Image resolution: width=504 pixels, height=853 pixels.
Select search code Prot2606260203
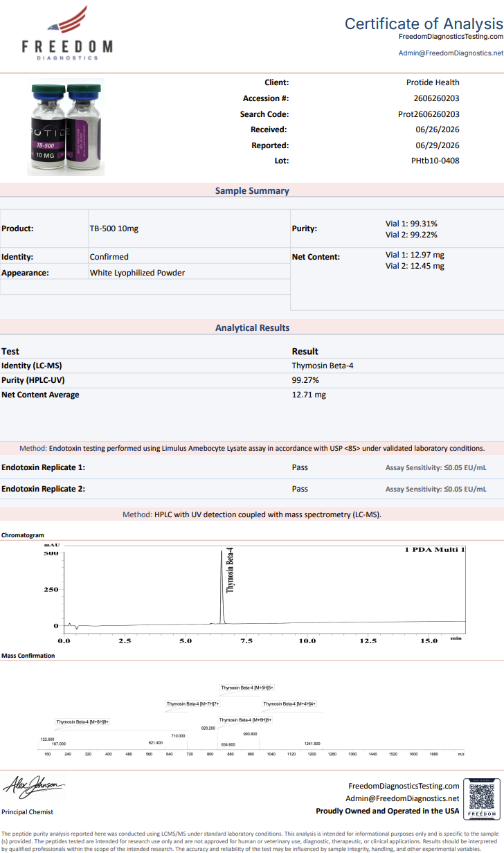click(x=429, y=114)
